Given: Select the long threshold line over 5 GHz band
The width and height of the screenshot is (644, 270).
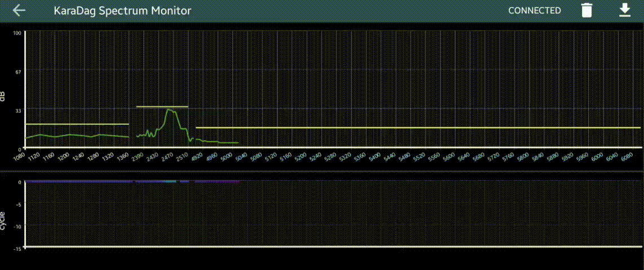Looking at the screenshot, I should pyautogui.click(x=417, y=128).
